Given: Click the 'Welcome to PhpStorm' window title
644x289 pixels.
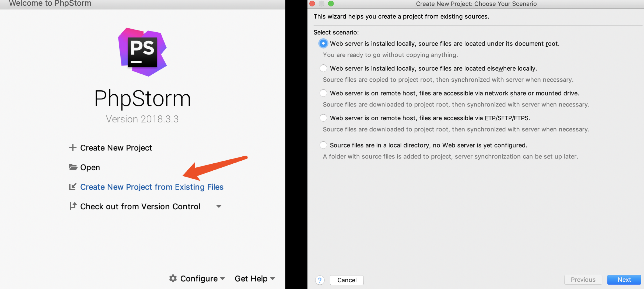Looking at the screenshot, I should pyautogui.click(x=50, y=3).
